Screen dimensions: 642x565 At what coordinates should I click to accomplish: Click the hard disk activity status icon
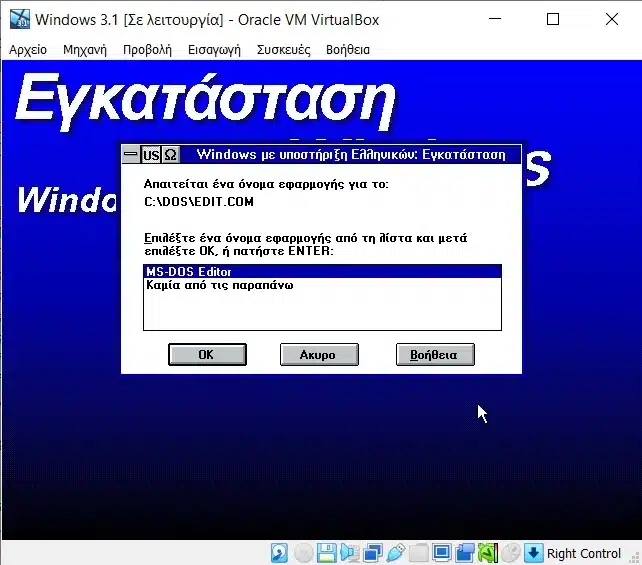279,554
